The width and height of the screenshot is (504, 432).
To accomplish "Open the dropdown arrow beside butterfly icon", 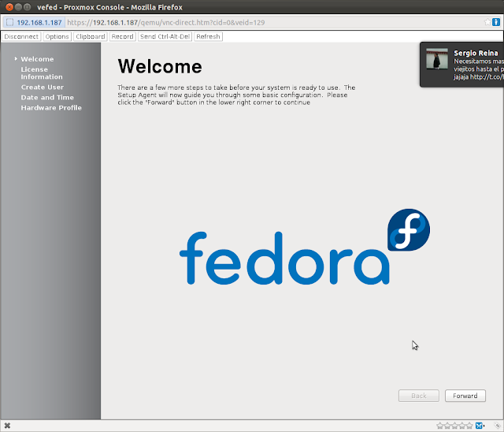I will click(484, 426).
